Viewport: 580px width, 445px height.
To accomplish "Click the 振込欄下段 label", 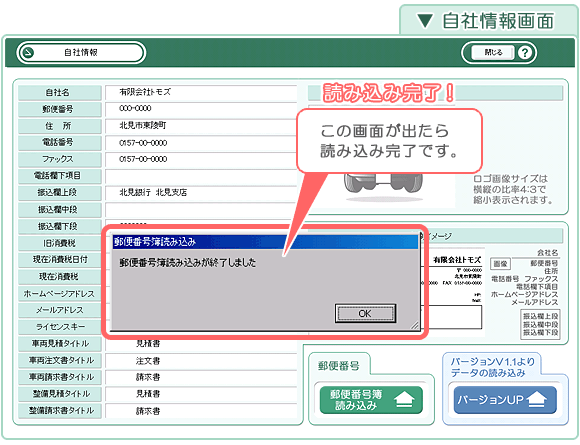I will [60, 226].
